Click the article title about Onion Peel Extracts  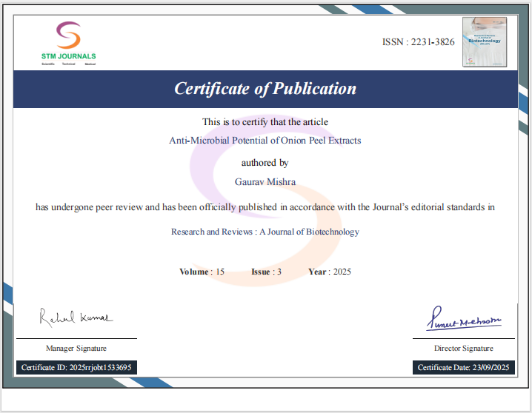click(265, 140)
